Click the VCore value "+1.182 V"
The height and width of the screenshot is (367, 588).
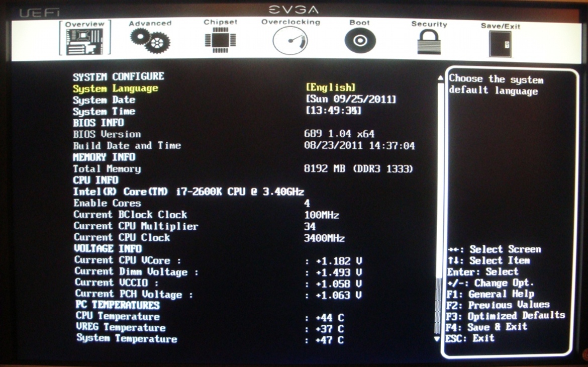tap(339, 261)
